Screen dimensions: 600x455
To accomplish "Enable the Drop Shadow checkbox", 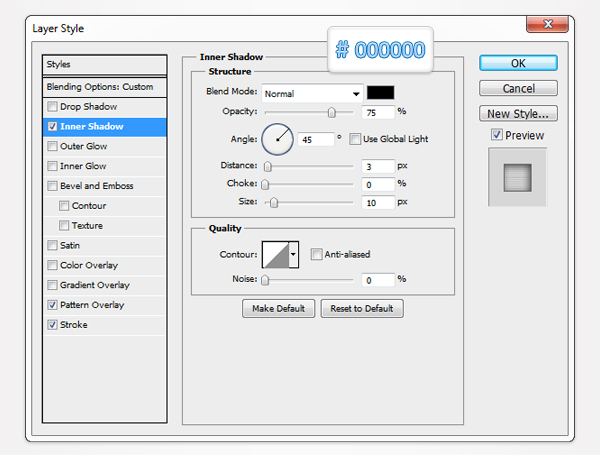I will click(x=53, y=106).
